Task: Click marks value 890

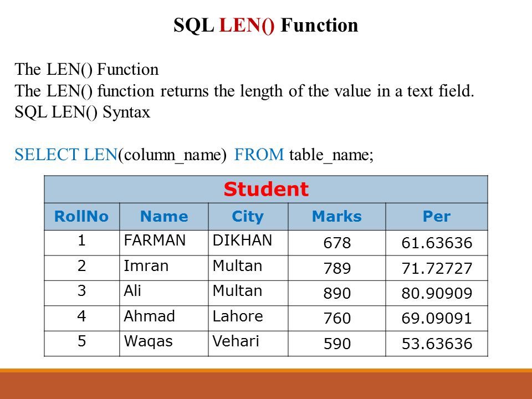Action: tap(337, 293)
